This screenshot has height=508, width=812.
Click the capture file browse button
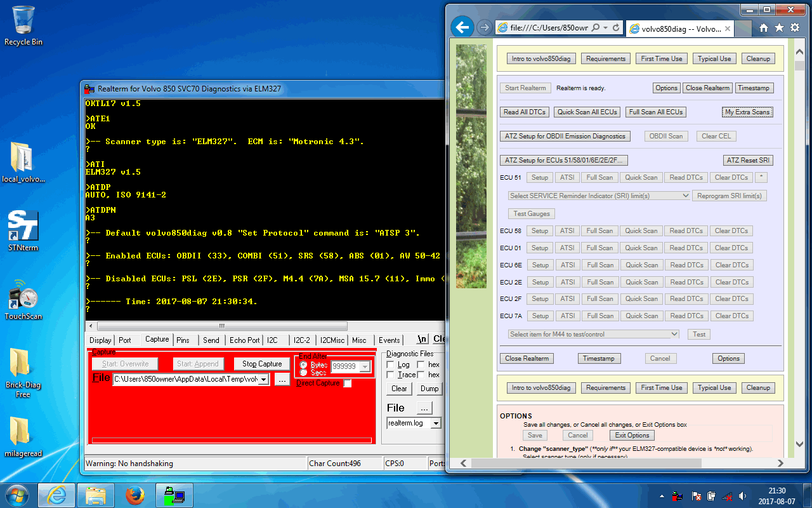pyautogui.click(x=282, y=379)
